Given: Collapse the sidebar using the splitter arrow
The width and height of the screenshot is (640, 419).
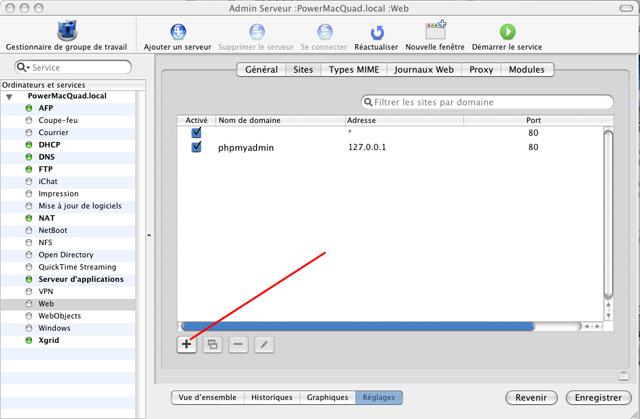Looking at the screenshot, I should click(x=149, y=235).
